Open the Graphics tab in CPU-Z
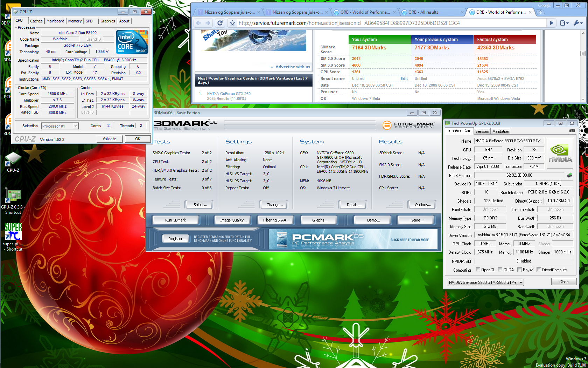 pos(107,21)
